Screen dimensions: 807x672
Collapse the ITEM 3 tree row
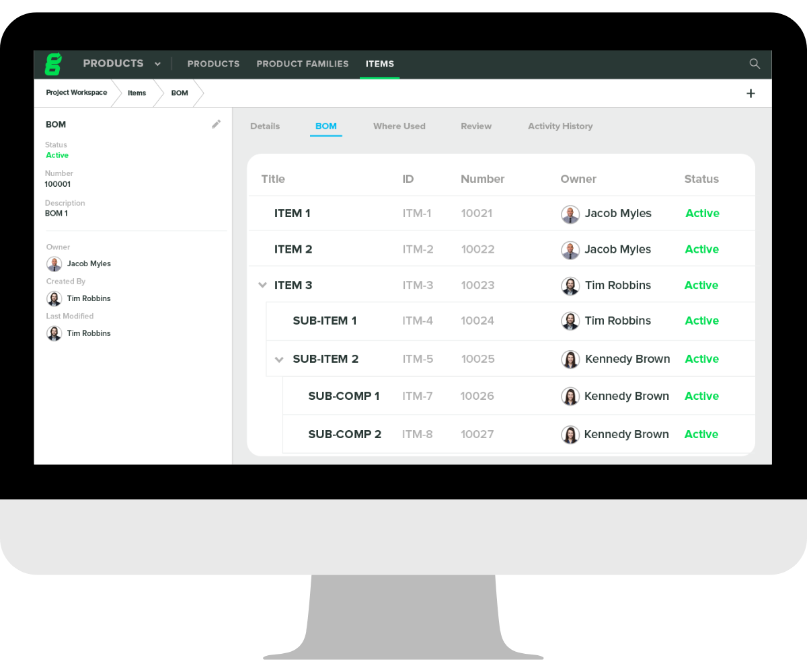click(x=262, y=285)
